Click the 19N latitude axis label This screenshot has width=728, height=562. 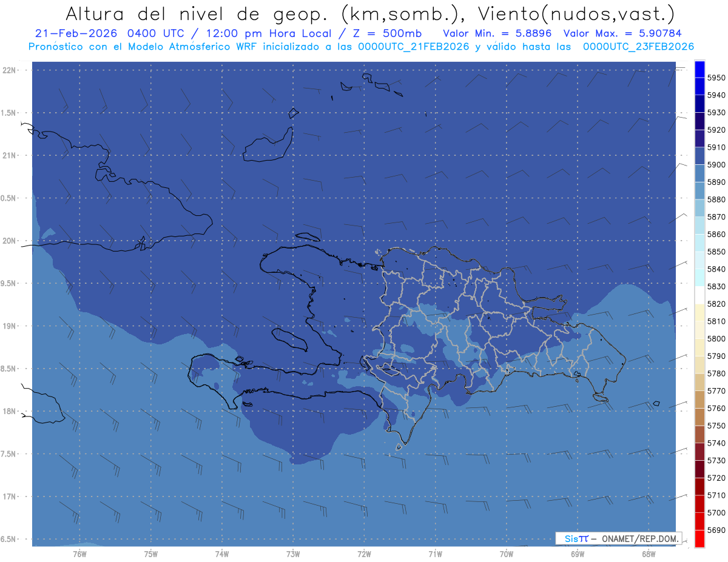(10, 326)
